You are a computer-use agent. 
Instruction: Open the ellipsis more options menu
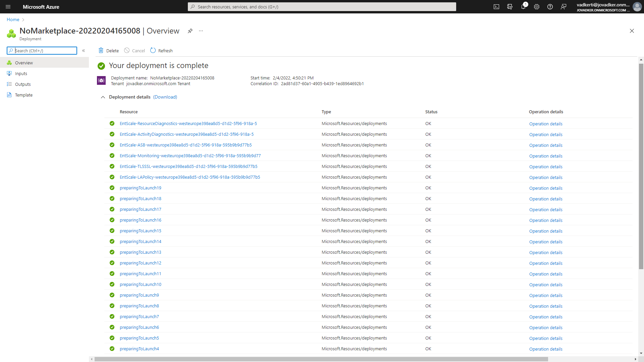coord(201,31)
